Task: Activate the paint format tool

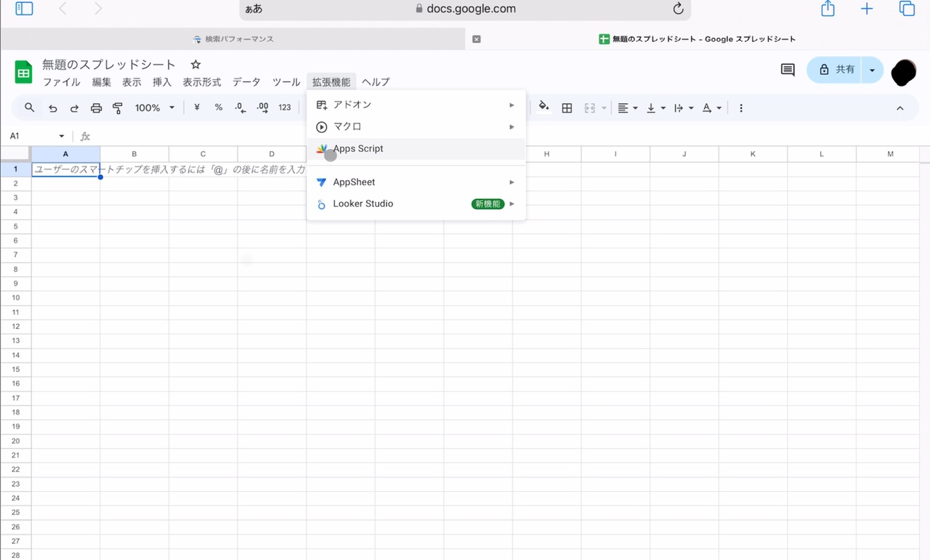Action: tap(118, 107)
